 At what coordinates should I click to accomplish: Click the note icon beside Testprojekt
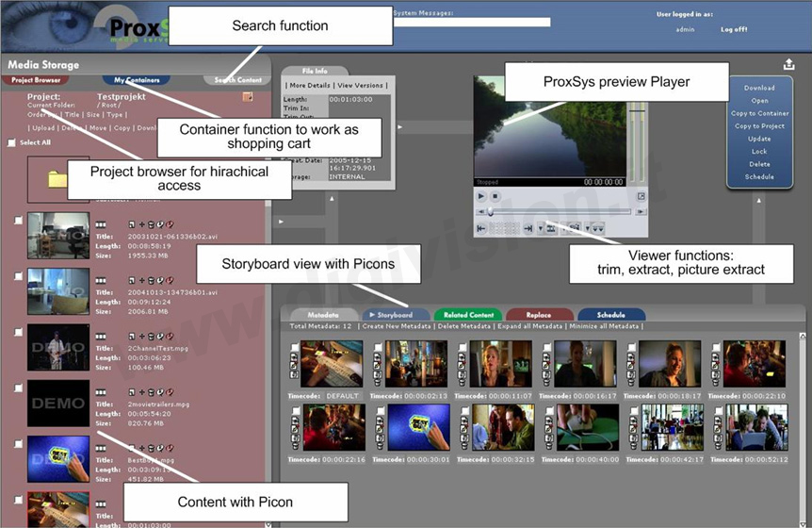click(x=248, y=96)
